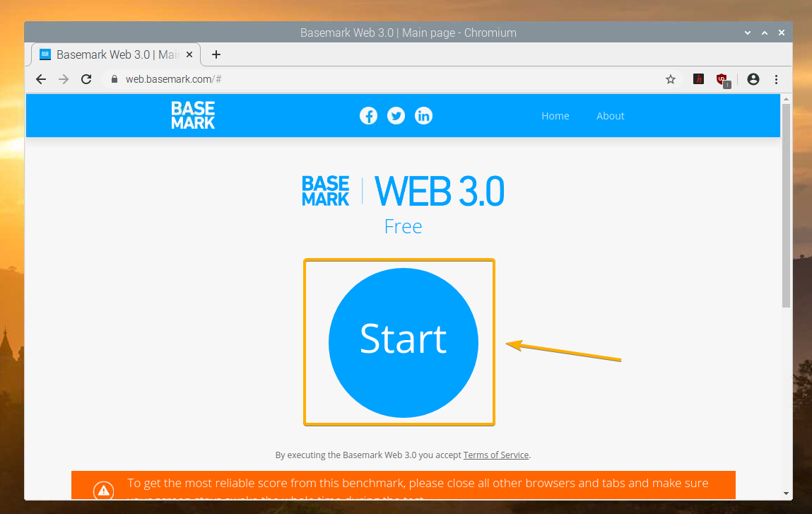Open the Chromium three-dot menu
812x514 pixels.
(776, 79)
